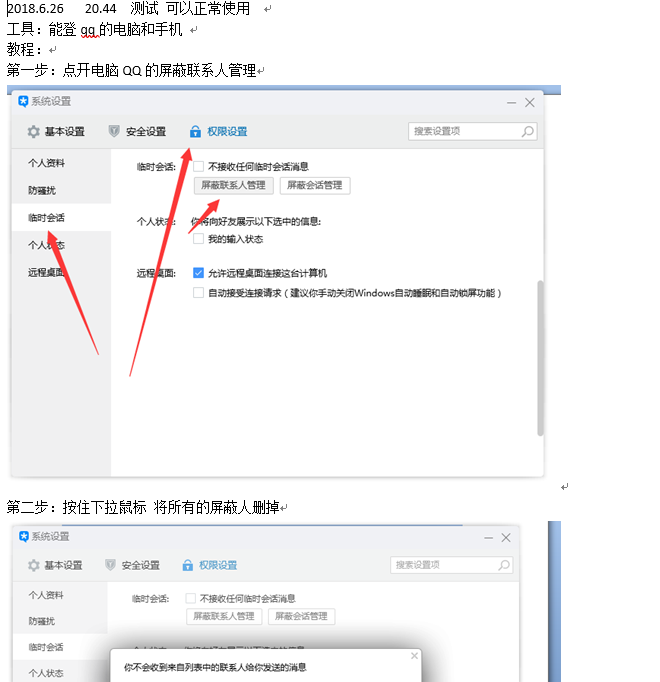The height and width of the screenshot is (682, 660).
Task: Click 屏蔽联系人管理 button in second window
Action: 224,616
